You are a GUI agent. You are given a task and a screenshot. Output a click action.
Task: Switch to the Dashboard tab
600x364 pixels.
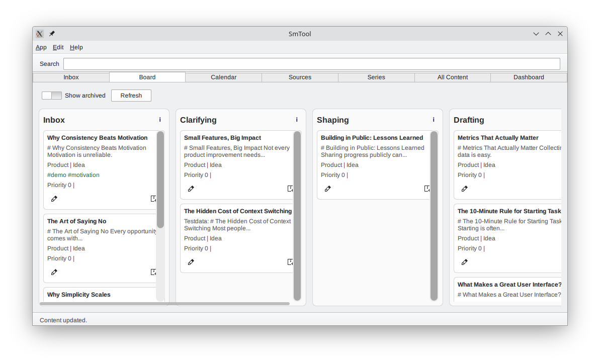(529, 77)
